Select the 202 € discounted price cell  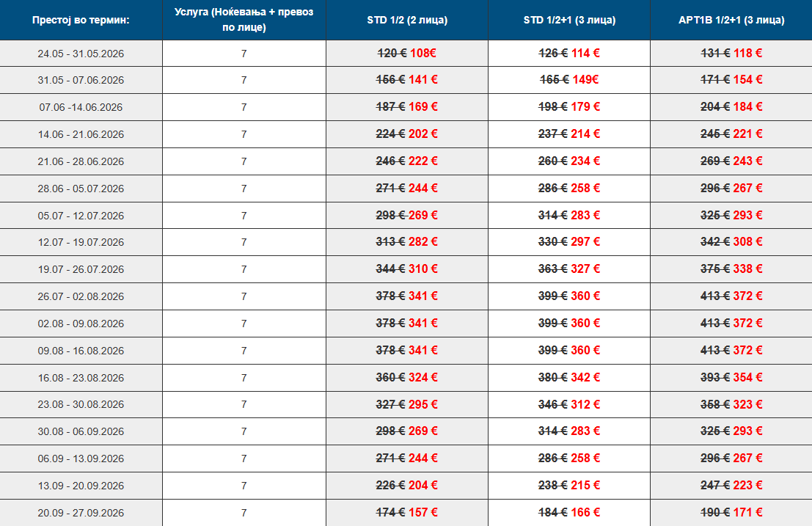pos(423,134)
